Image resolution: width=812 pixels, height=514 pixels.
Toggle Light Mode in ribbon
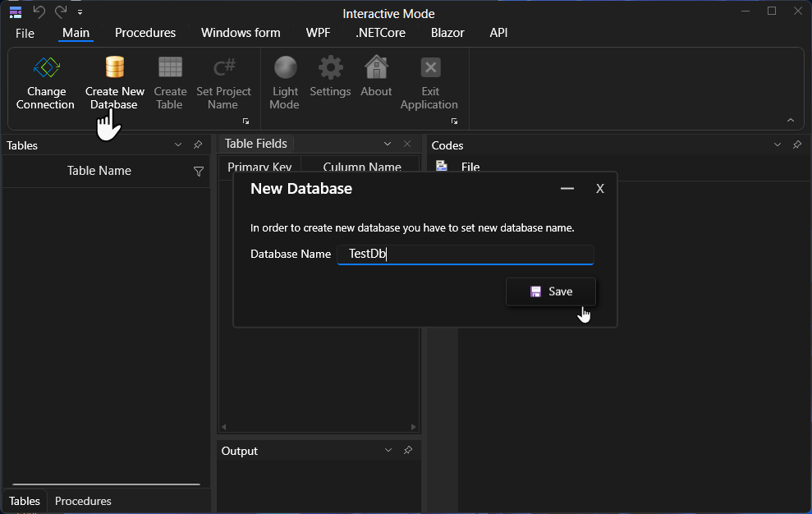tap(285, 83)
